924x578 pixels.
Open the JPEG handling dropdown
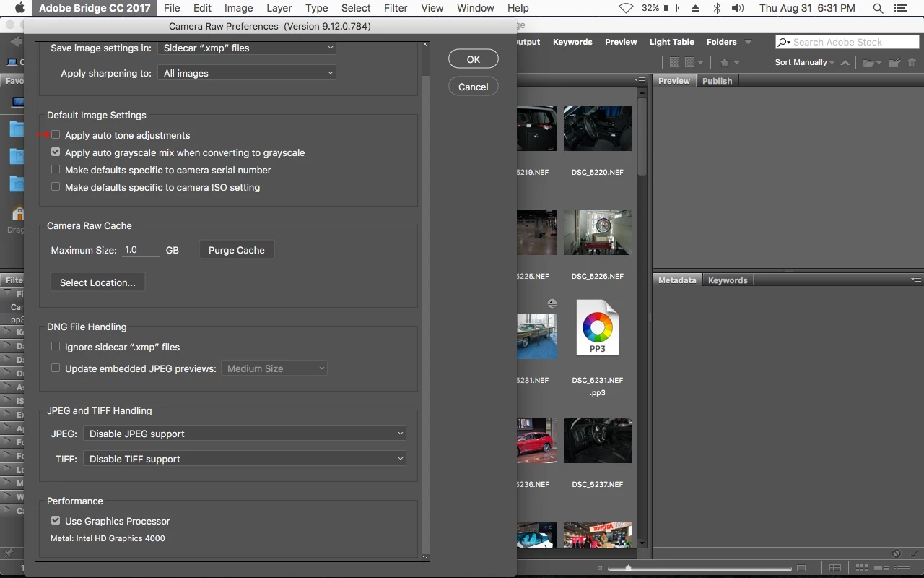[x=245, y=433]
